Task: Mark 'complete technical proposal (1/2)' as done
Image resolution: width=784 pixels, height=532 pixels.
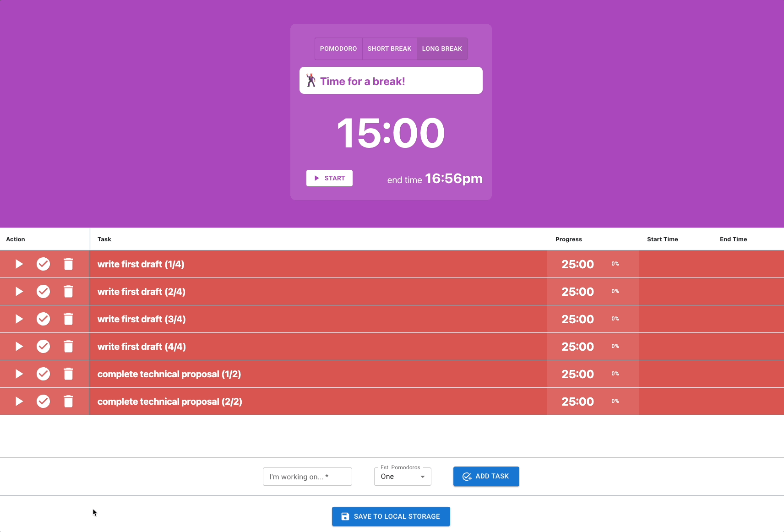Action: [44, 374]
